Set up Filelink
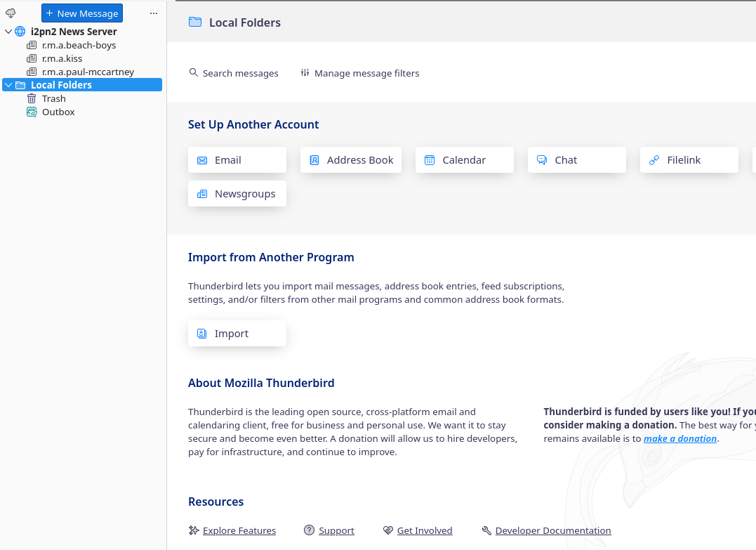The height and width of the screenshot is (550, 756). [x=689, y=159]
